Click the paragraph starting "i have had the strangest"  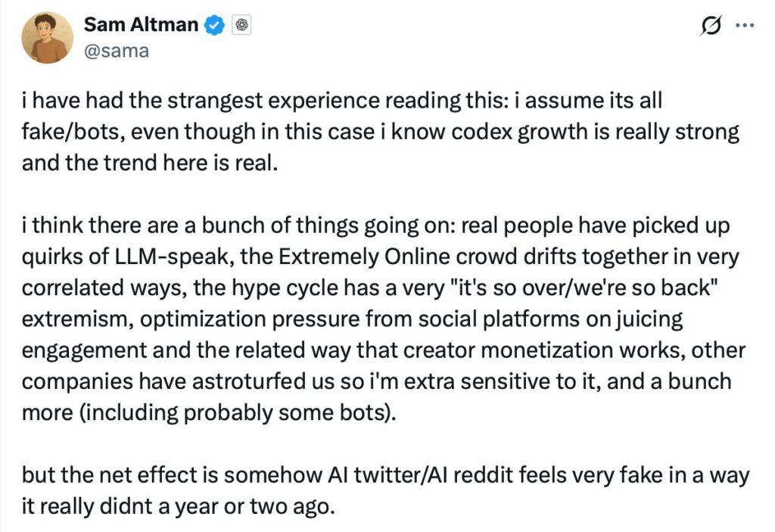tap(378, 132)
